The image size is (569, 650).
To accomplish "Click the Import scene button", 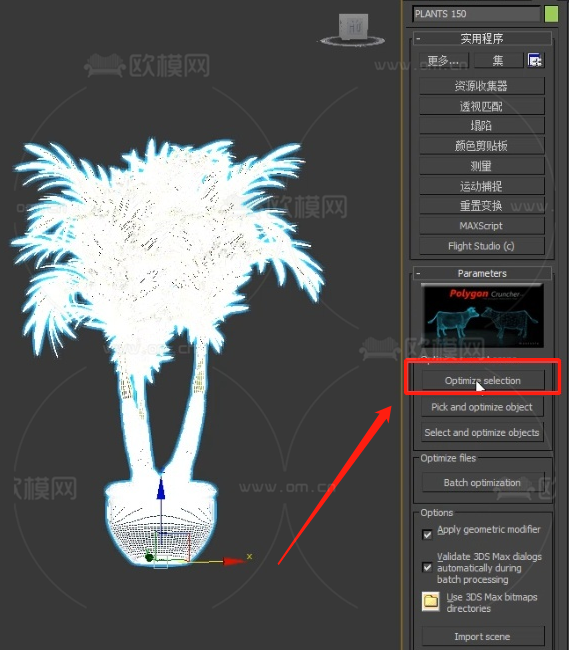I will [482, 636].
